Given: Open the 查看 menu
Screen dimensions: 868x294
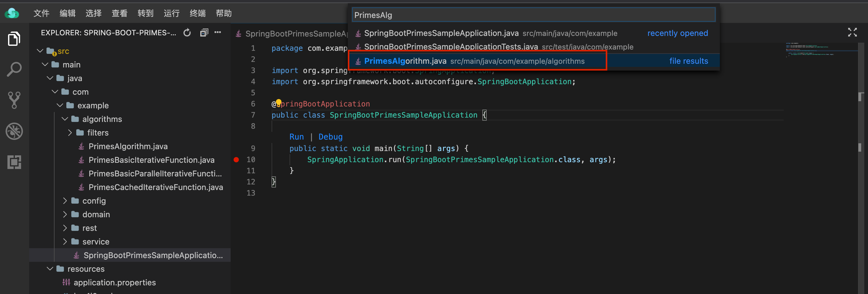Looking at the screenshot, I should (120, 13).
